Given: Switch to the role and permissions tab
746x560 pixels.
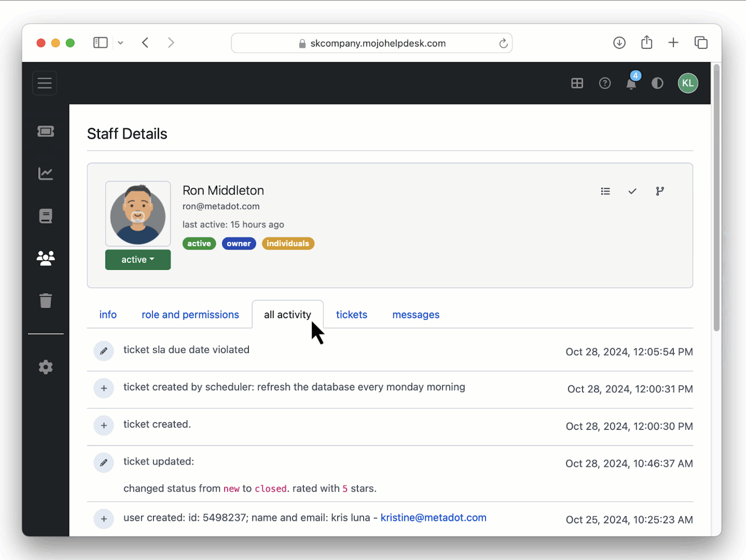Looking at the screenshot, I should (x=190, y=314).
